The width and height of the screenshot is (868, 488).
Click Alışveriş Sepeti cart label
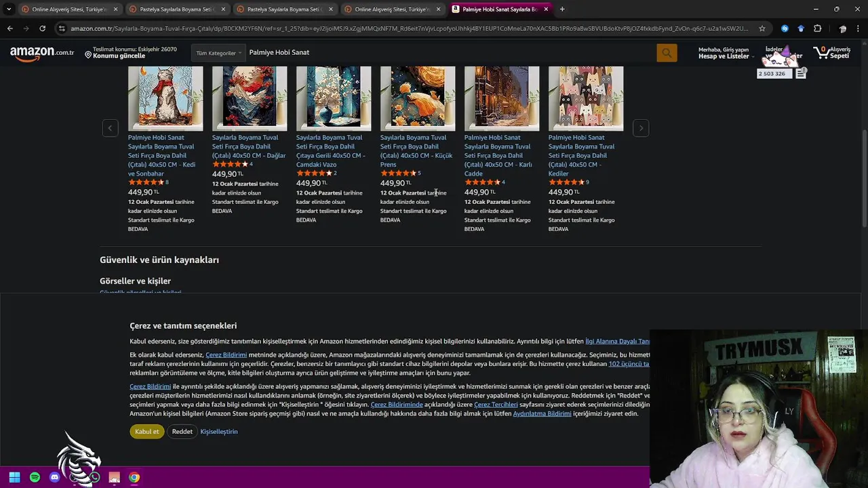click(840, 53)
